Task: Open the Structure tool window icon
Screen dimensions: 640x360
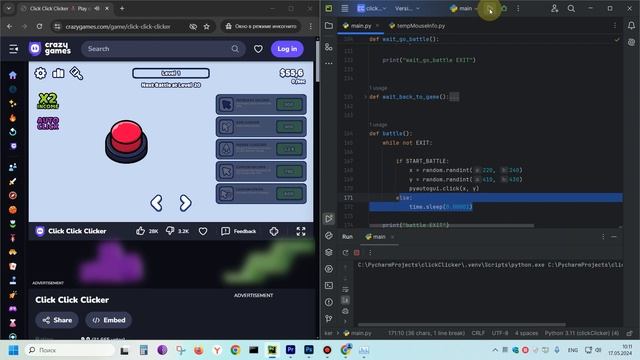Action: [329, 47]
